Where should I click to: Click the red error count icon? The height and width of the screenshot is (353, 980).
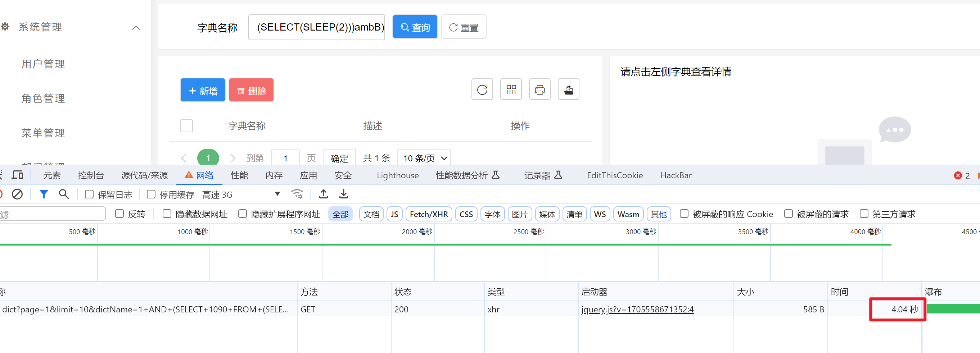click(958, 175)
